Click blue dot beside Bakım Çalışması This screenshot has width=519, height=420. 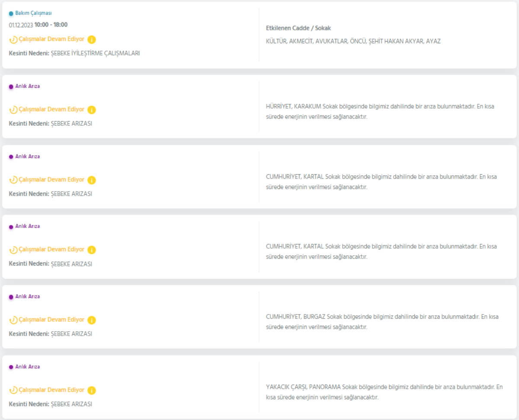11,13
